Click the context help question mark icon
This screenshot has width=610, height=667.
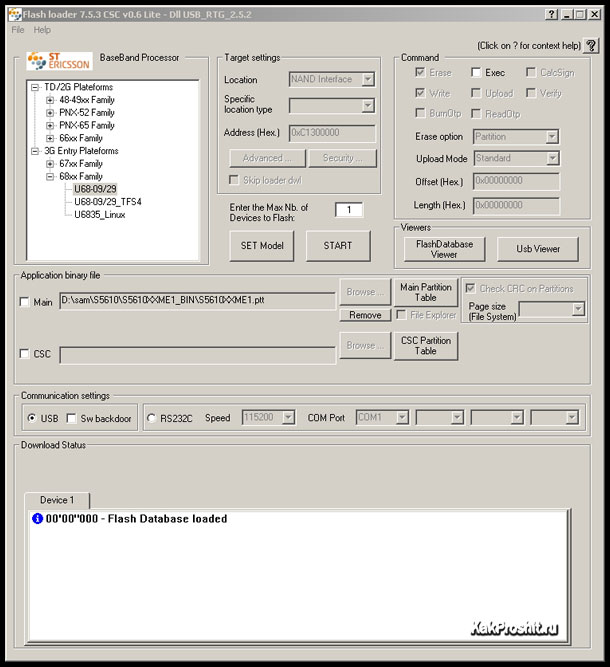coord(591,45)
